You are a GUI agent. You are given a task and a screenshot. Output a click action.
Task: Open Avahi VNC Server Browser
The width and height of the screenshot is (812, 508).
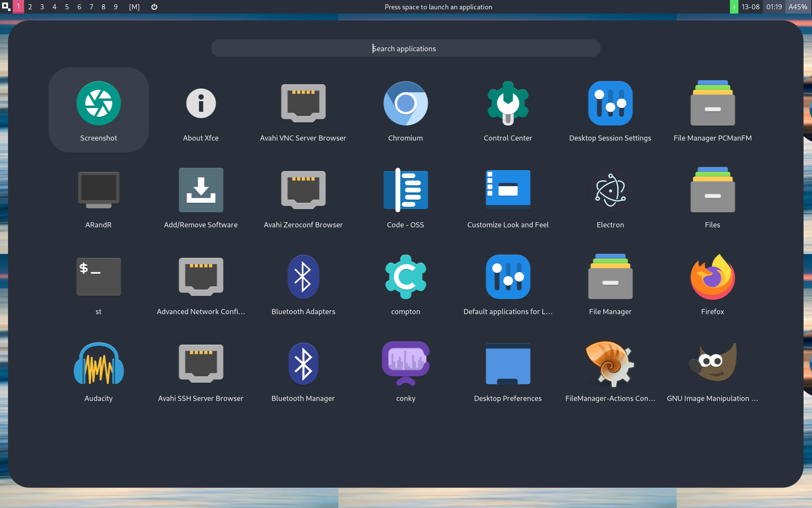pyautogui.click(x=303, y=110)
